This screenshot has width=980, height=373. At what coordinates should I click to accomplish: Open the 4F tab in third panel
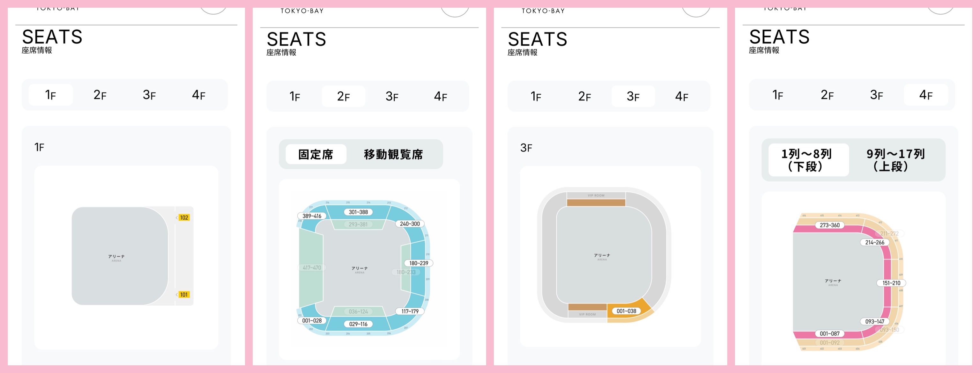681,96
